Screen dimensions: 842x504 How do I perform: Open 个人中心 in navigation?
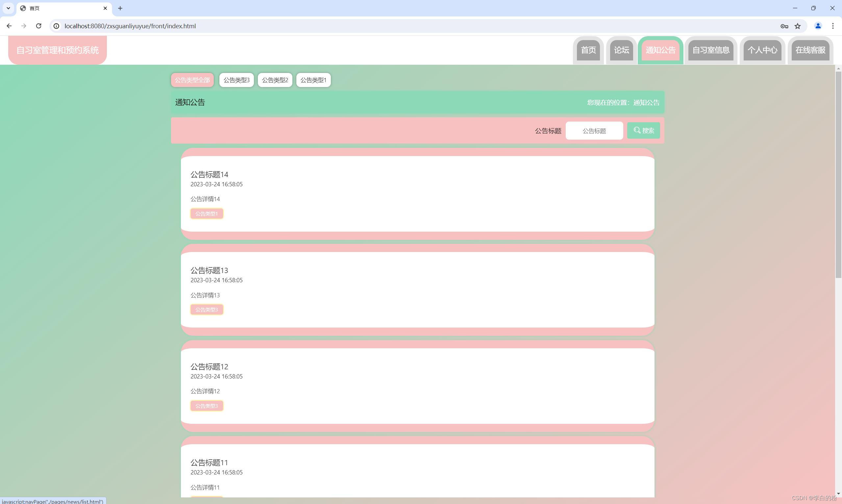click(x=762, y=50)
